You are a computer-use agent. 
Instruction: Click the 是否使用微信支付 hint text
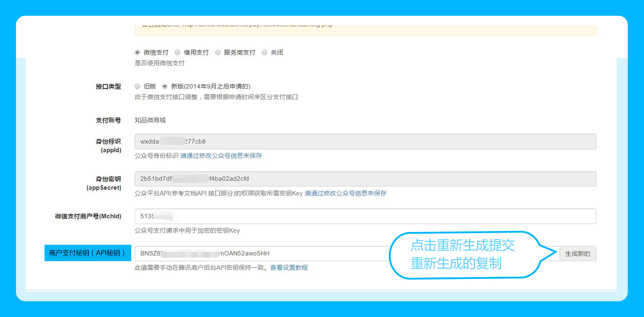[x=160, y=63]
